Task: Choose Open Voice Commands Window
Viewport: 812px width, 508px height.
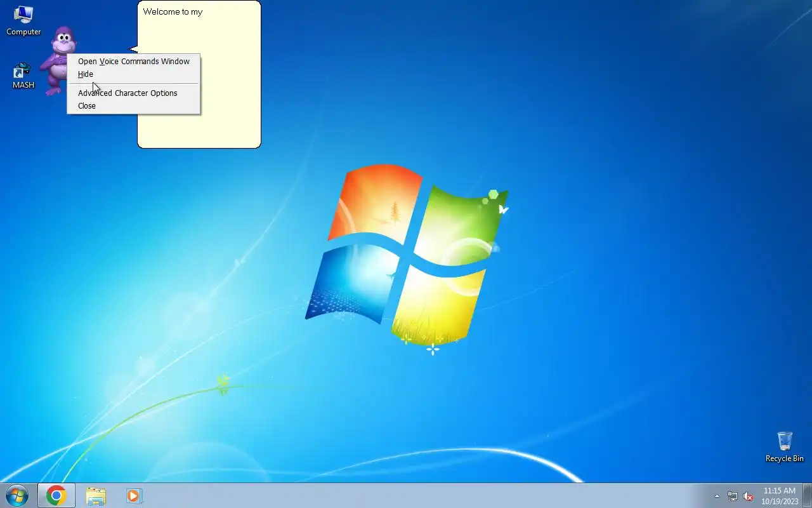Action: click(134, 62)
